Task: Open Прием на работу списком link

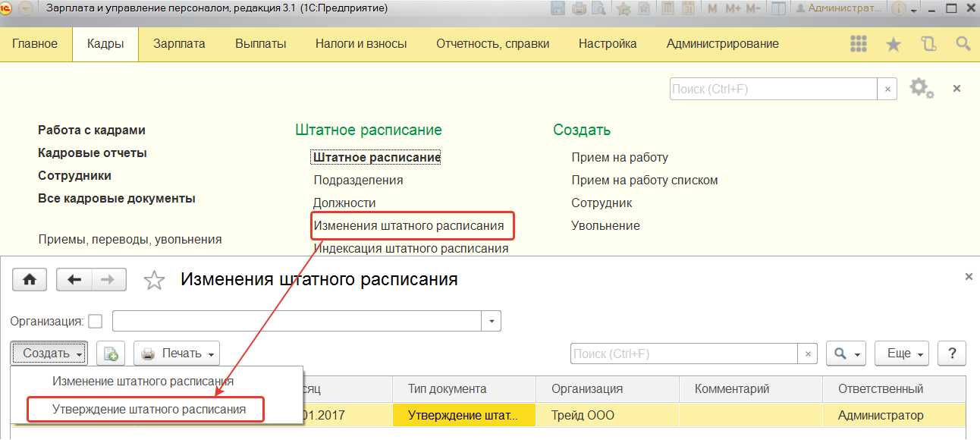Action: pyautogui.click(x=645, y=181)
